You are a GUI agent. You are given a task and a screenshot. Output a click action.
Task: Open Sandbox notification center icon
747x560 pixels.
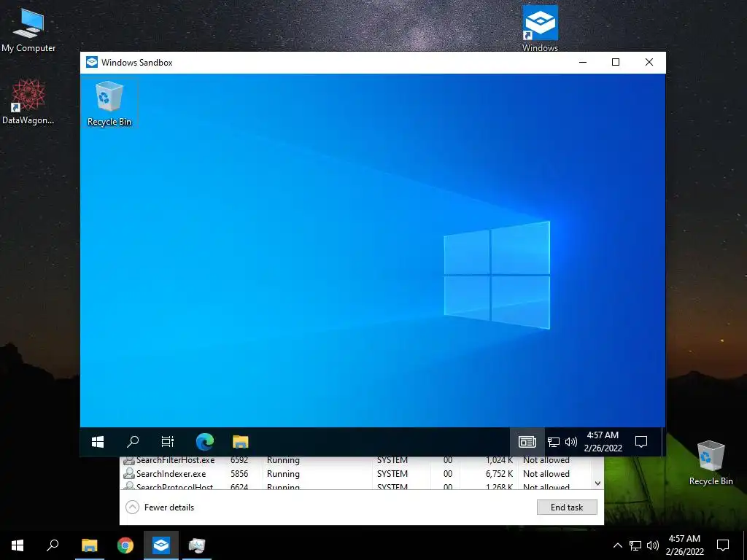pos(641,442)
